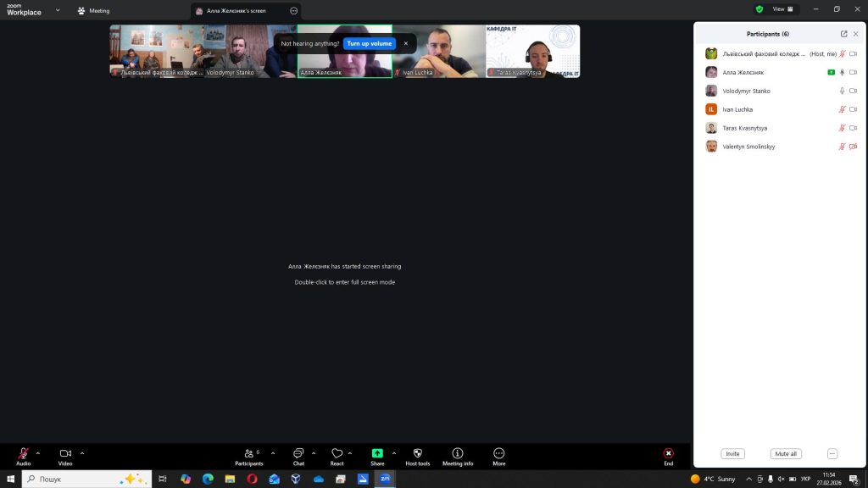This screenshot has height=488, width=868.
Task: Click the red End meeting icon
Action: point(668,453)
